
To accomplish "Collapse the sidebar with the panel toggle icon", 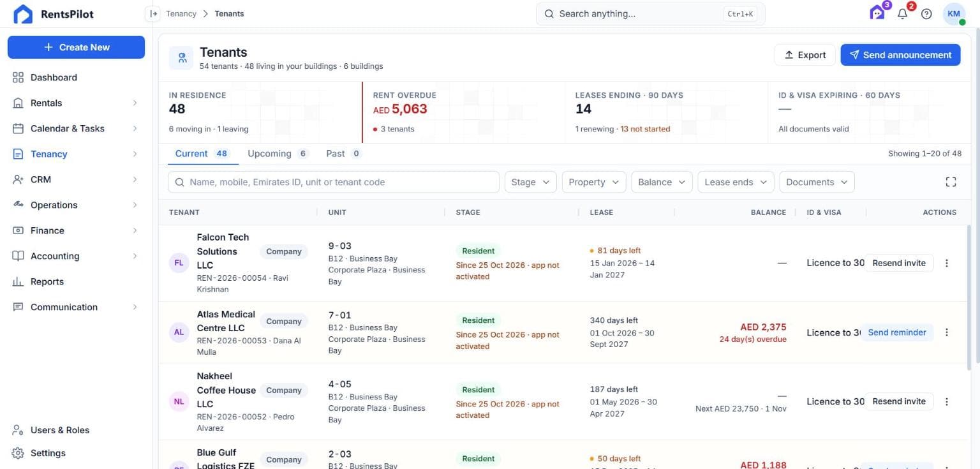I will [x=153, y=13].
